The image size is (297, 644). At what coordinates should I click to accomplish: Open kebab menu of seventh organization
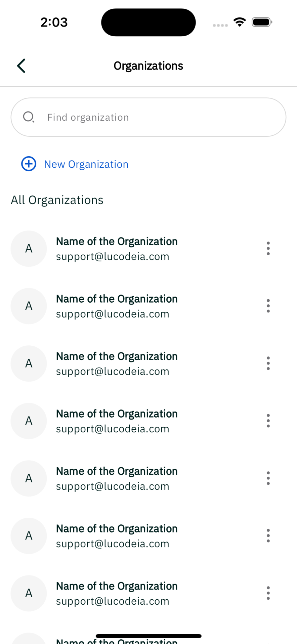point(268,593)
